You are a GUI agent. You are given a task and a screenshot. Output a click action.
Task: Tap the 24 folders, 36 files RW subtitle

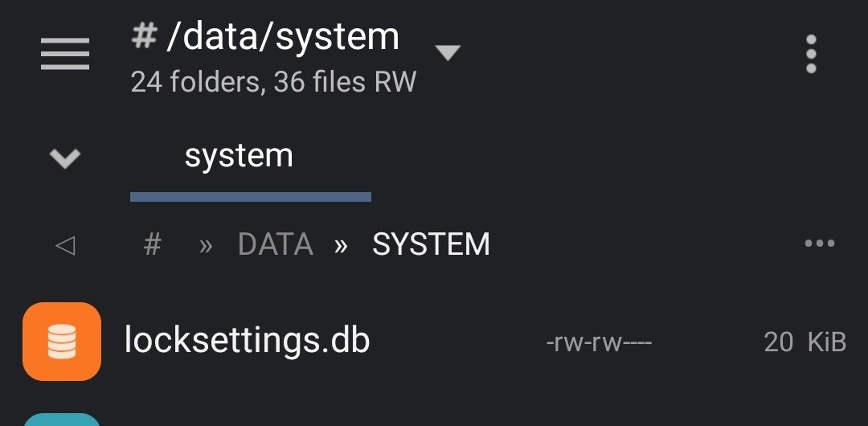(273, 82)
